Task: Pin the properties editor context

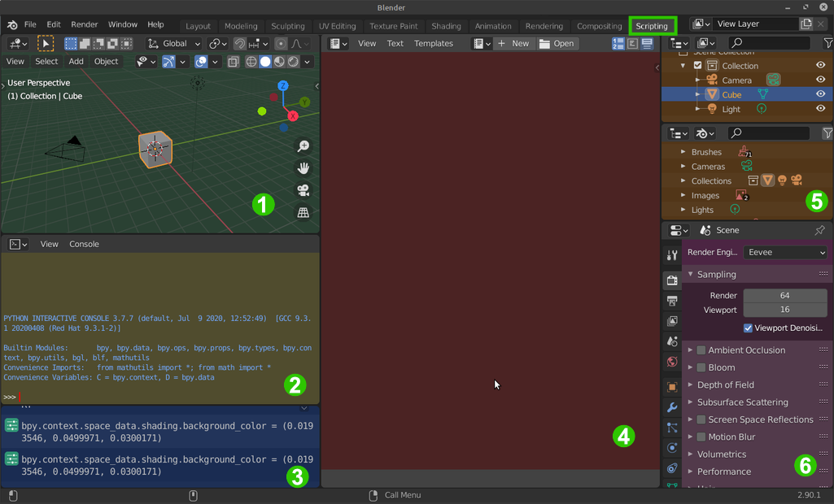Action: (x=819, y=230)
